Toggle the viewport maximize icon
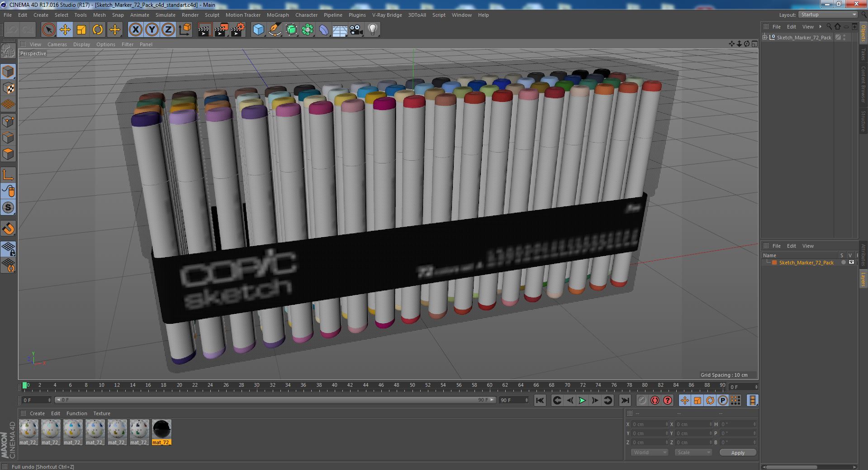868x470 pixels. [754, 44]
